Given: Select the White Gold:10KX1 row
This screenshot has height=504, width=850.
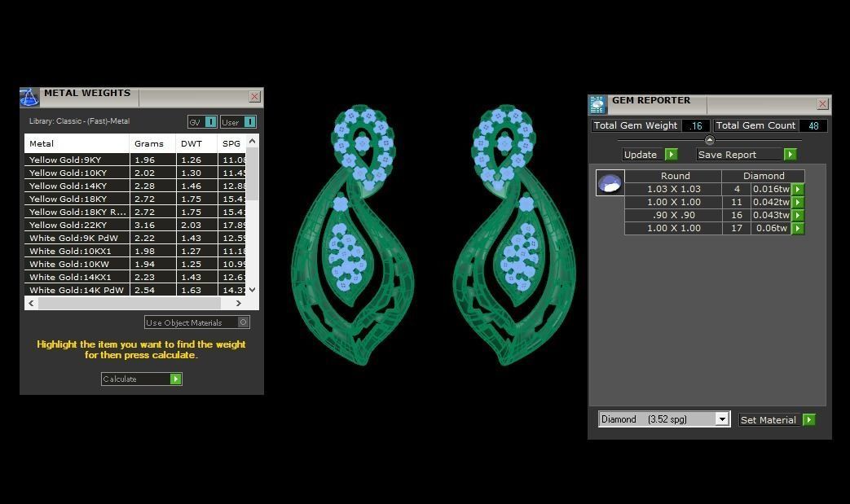Looking at the screenshot, I should click(135, 251).
